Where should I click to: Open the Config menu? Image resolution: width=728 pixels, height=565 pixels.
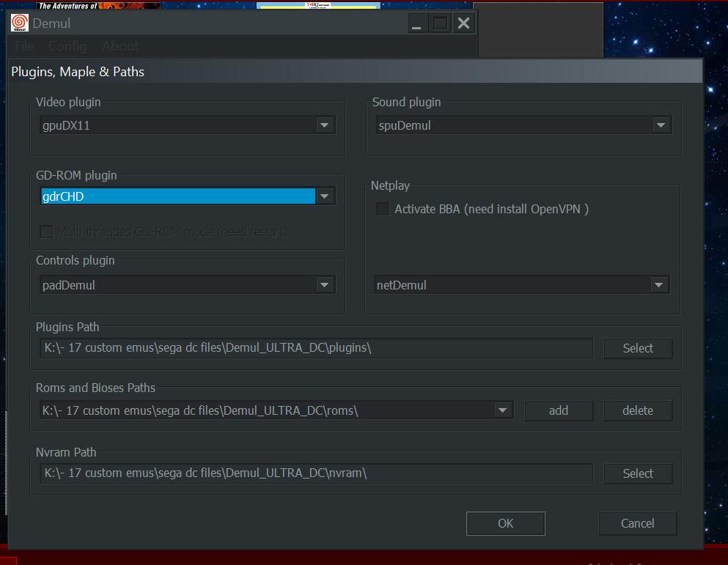click(67, 46)
